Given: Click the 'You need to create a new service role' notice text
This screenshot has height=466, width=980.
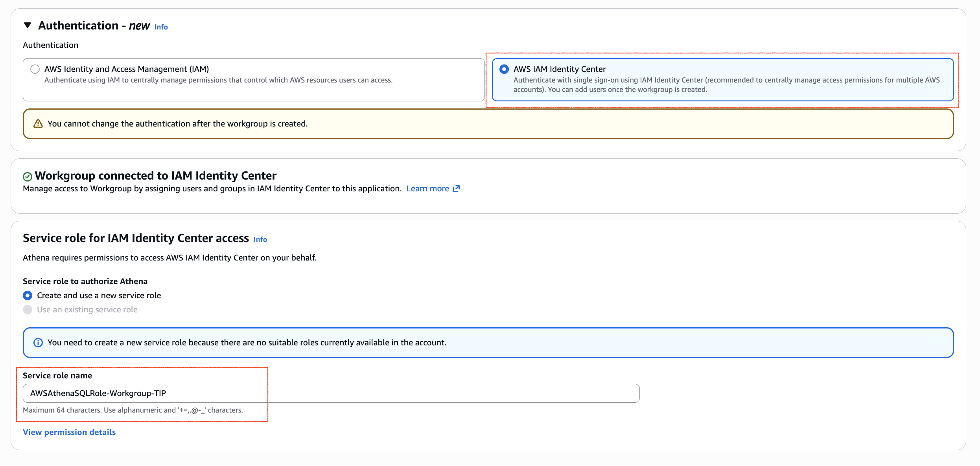Looking at the screenshot, I should click(x=247, y=343).
